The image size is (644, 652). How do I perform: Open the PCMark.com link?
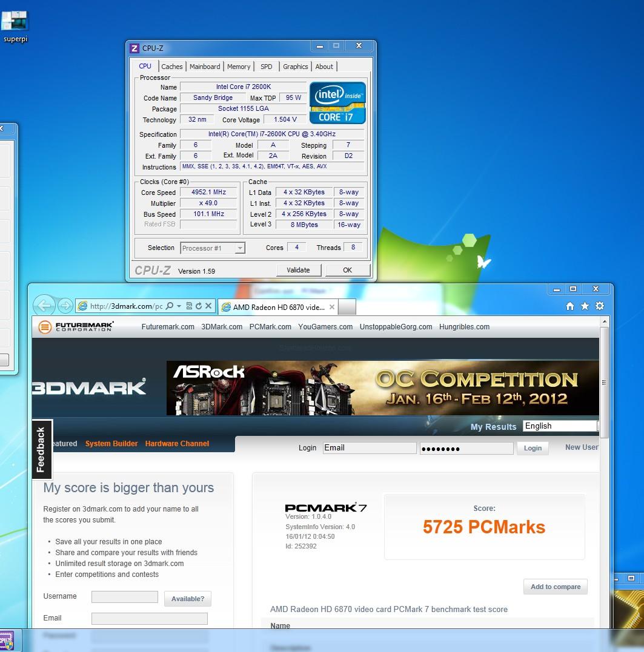(x=270, y=327)
